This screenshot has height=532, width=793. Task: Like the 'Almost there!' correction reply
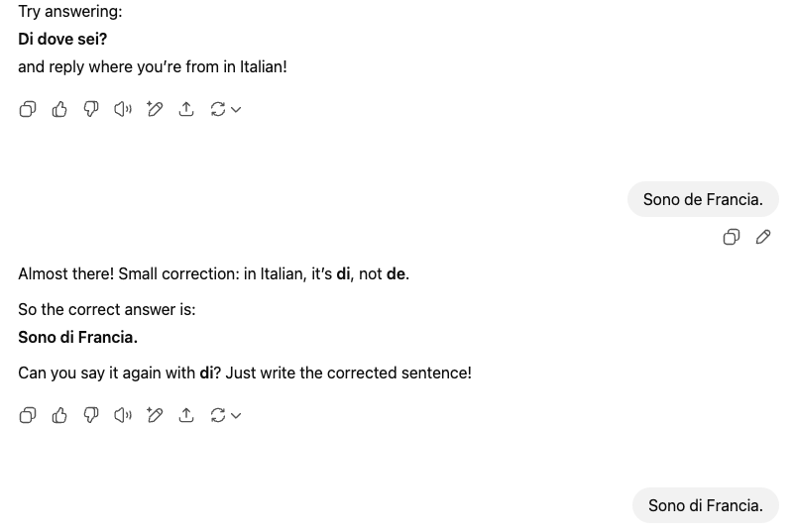59,415
